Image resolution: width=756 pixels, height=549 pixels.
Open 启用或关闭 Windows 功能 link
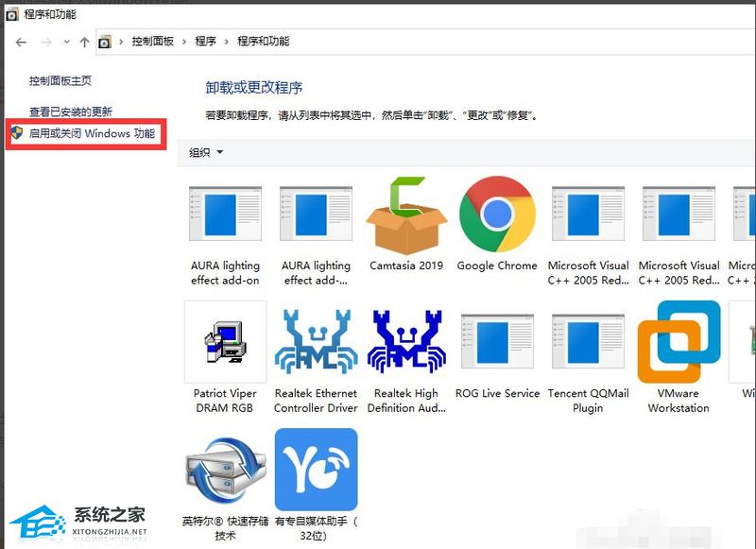92,133
